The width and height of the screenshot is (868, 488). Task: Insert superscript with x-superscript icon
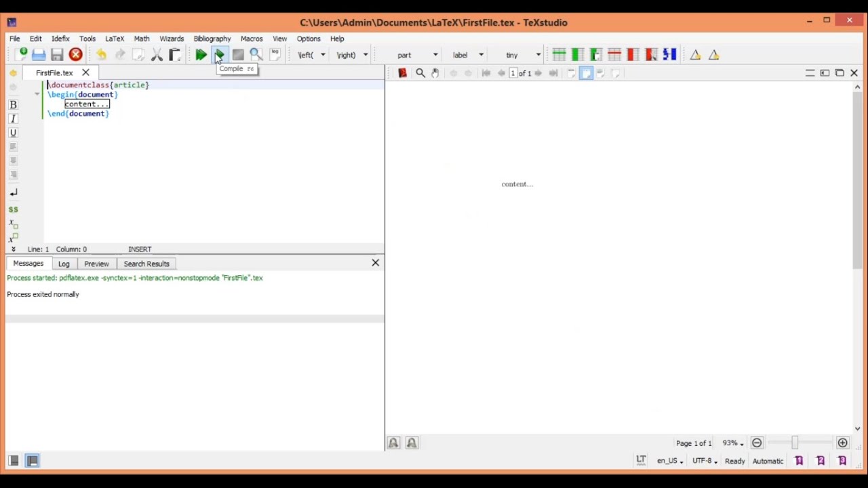(x=13, y=238)
